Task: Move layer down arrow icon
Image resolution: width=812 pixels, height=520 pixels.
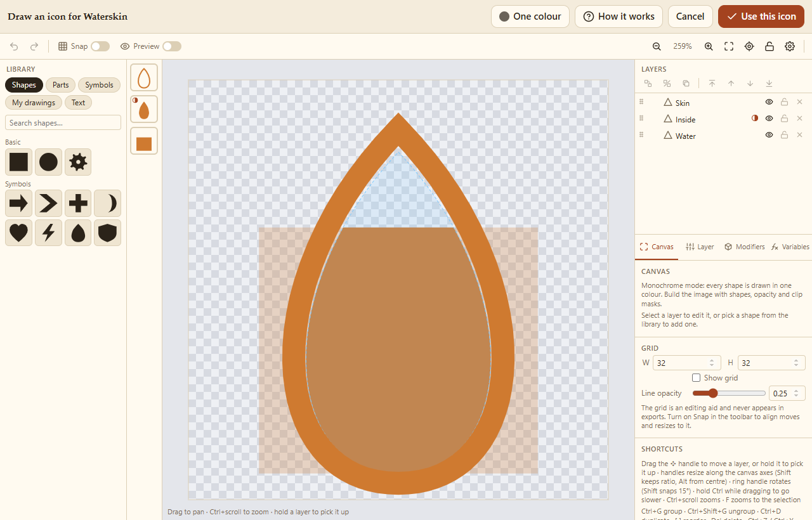Action: (x=750, y=83)
